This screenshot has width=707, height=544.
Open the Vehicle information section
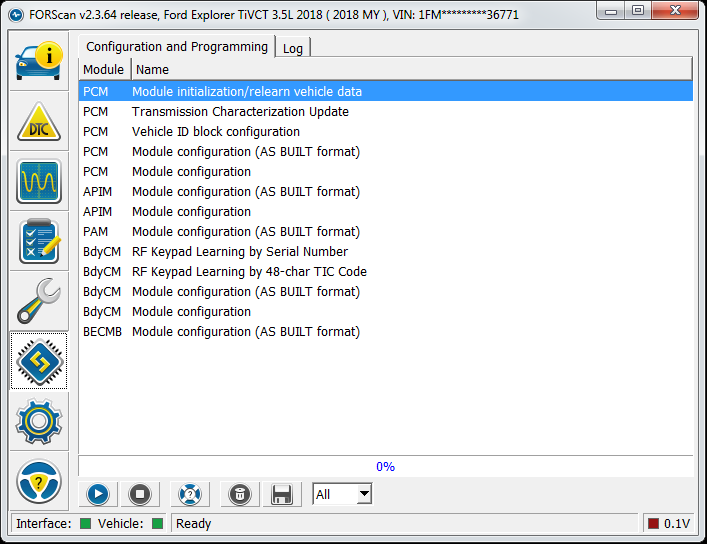coord(39,60)
